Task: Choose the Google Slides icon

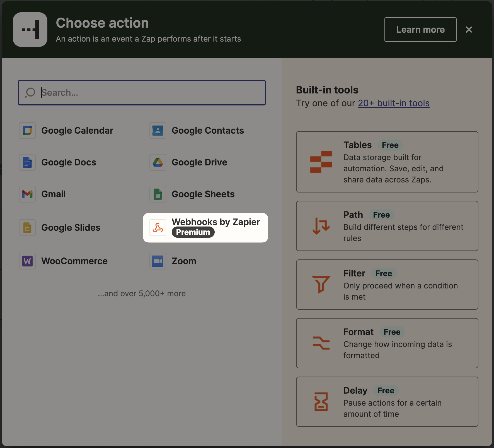Action: coord(27,228)
